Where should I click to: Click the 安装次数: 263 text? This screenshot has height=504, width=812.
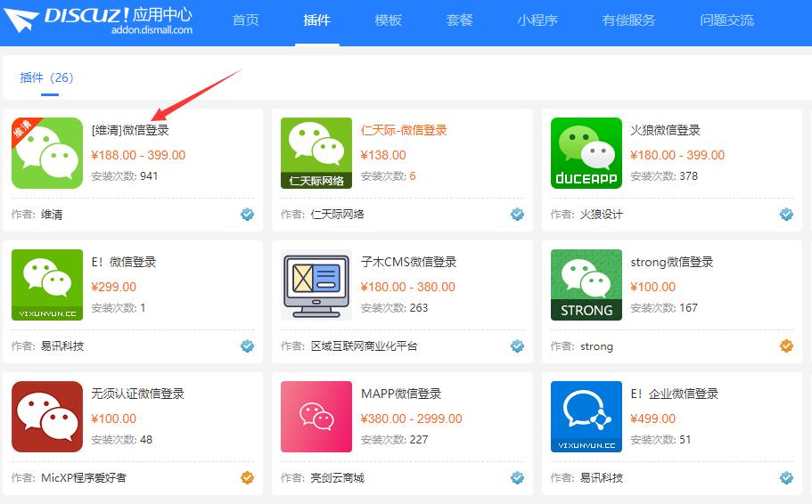395,308
